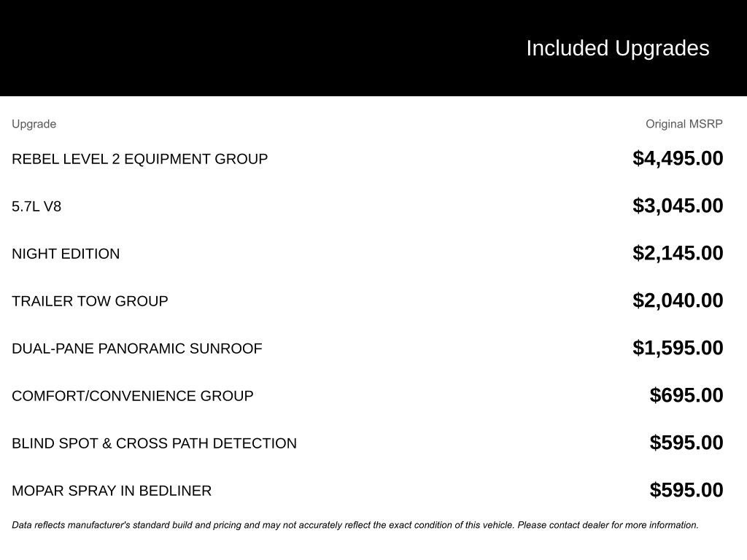This screenshot has width=747, height=560.
Task: Select the Dual-Pane Panoramic Sunroof upgrade
Action: [136, 349]
